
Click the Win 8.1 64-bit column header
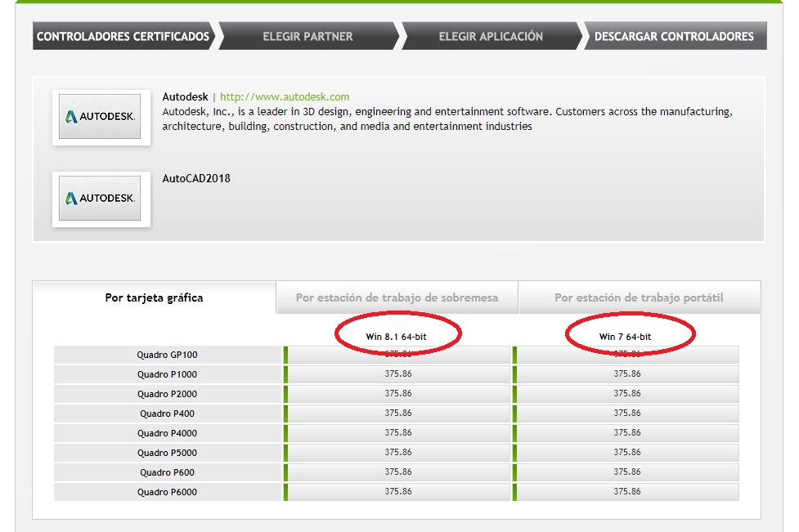pos(397,337)
